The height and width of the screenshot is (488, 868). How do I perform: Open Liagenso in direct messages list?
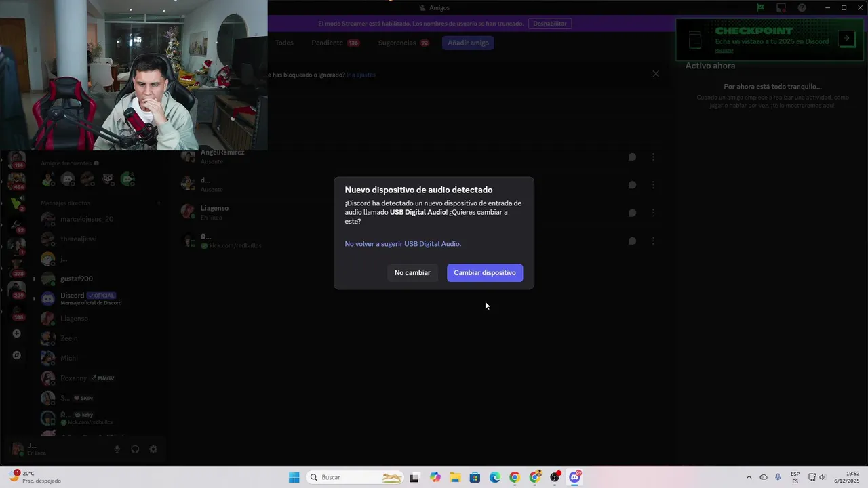click(100, 318)
